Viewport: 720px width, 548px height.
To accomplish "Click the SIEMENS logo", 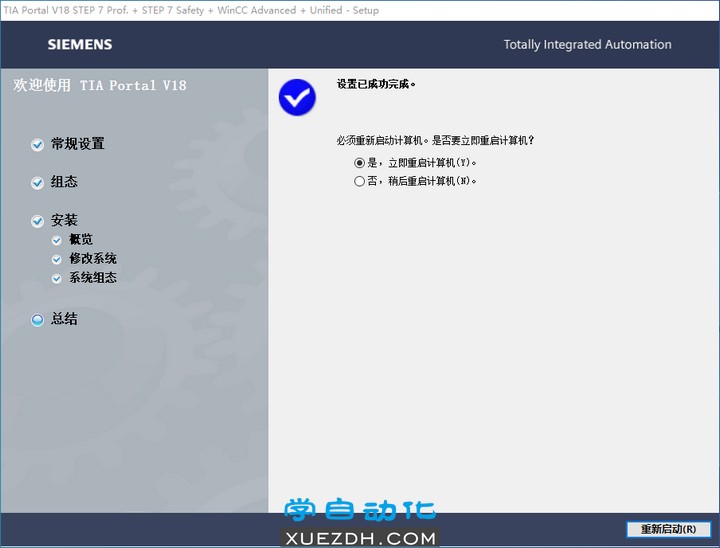I will (80, 45).
